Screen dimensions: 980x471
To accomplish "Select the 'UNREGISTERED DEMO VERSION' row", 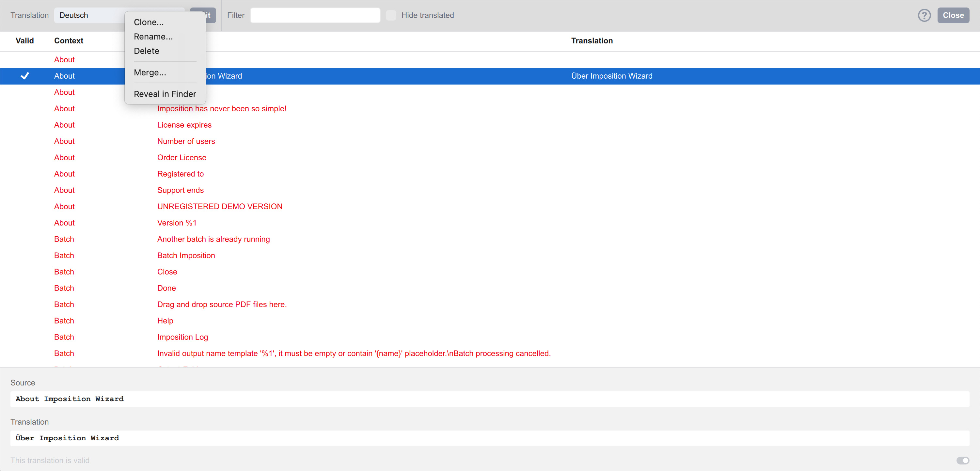I will tap(219, 206).
